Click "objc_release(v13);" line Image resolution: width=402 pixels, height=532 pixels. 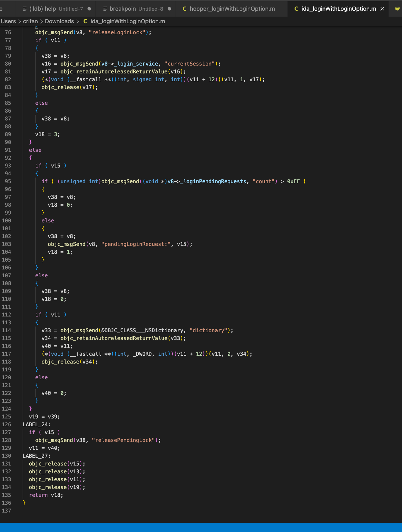click(57, 471)
